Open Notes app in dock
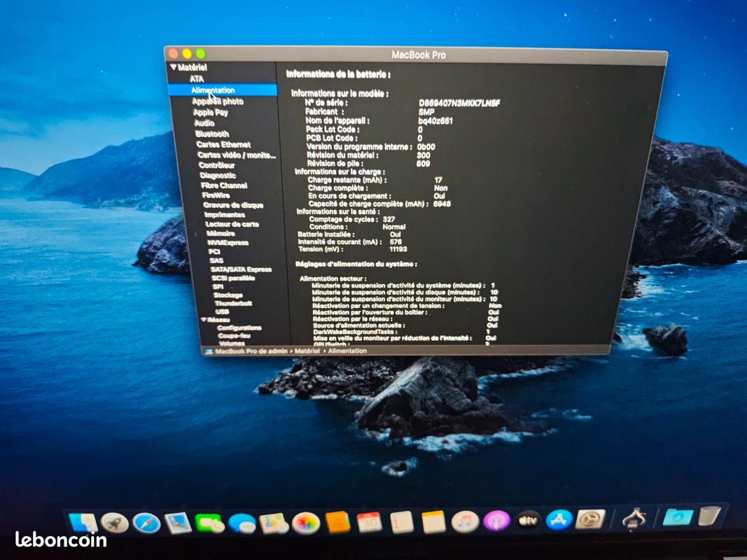This screenshot has height=560, width=747. point(433,522)
